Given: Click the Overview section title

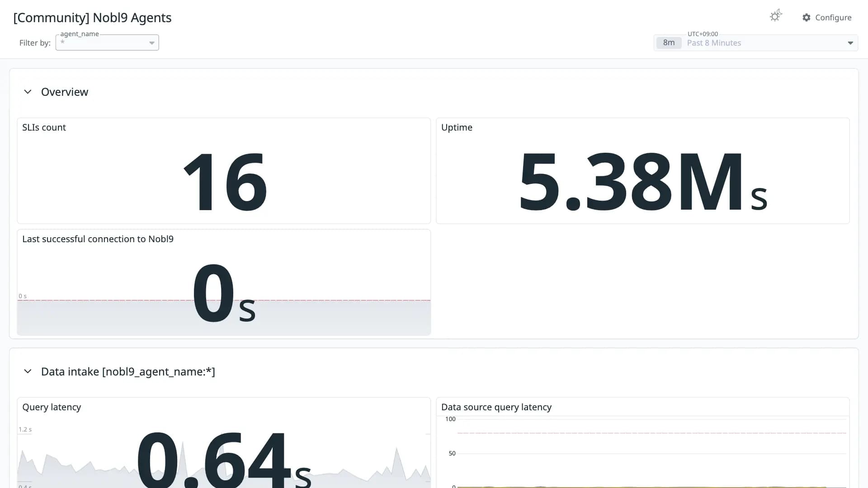Looking at the screenshot, I should point(65,92).
